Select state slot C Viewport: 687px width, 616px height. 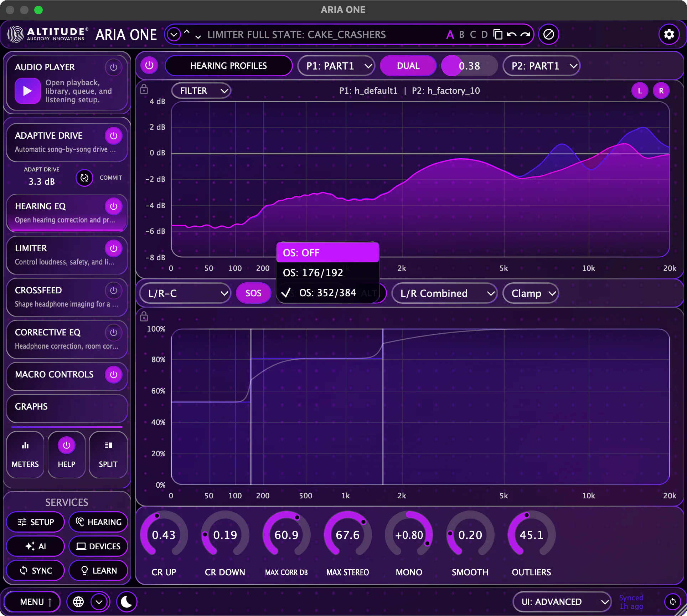[x=473, y=35]
